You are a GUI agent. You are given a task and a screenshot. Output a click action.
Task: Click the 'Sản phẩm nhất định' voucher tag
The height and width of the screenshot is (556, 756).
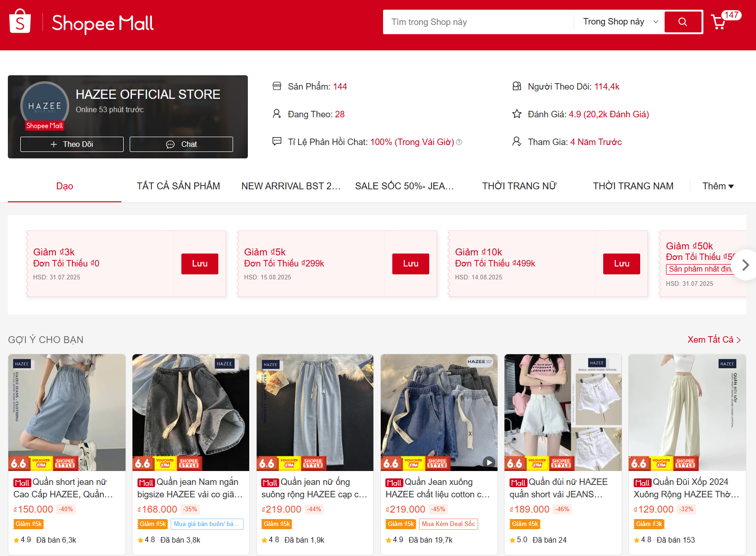pos(700,269)
